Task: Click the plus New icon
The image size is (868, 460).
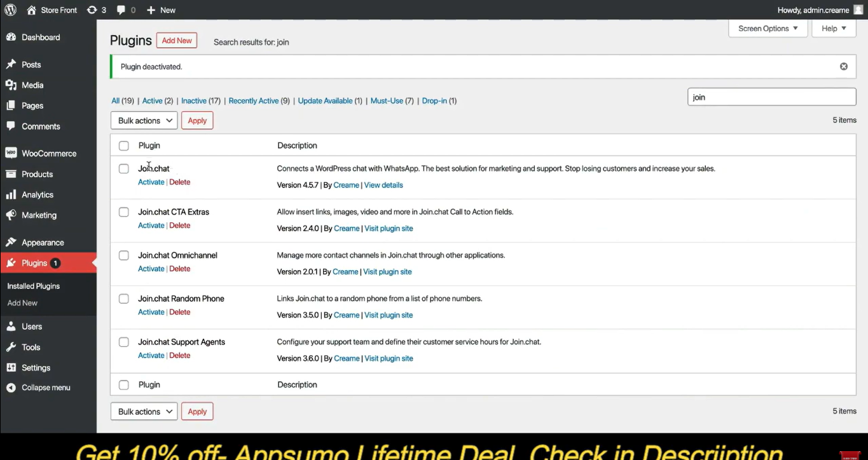Action: pos(151,10)
